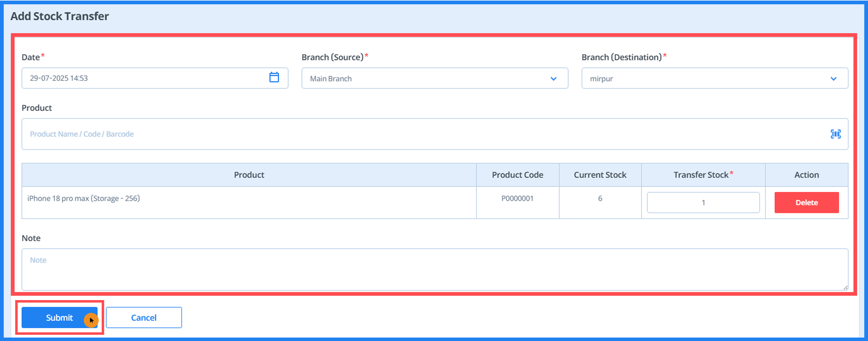Viewport: 868px width, 341px height.
Task: Open the calendar date picker icon
Action: pos(274,77)
